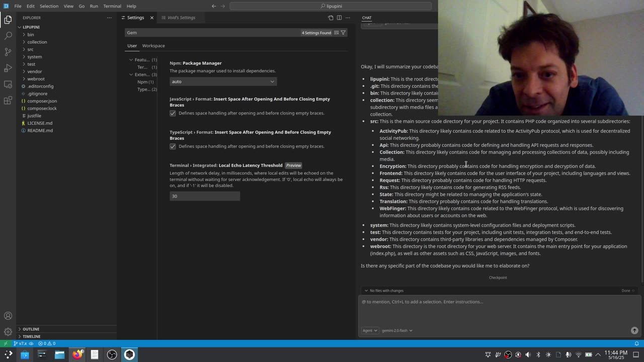Viewport: 644px width, 362px height.
Task: Open the file manager from the taskbar
Action: (x=59, y=354)
